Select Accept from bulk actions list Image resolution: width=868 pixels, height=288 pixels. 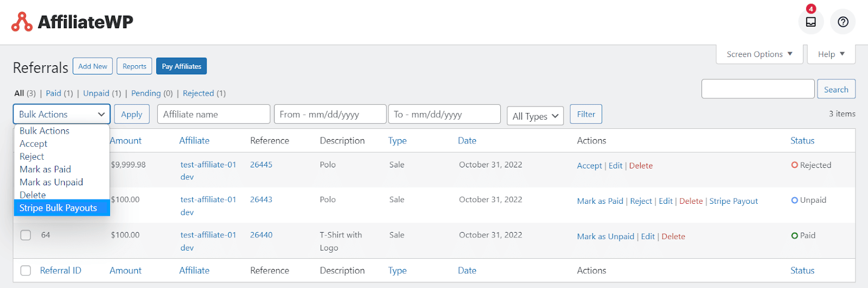62,143
